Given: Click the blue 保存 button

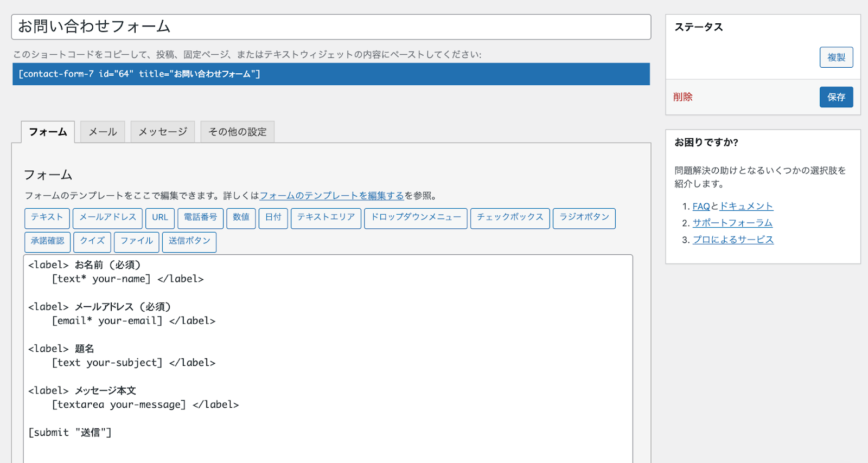Looking at the screenshot, I should [x=837, y=97].
